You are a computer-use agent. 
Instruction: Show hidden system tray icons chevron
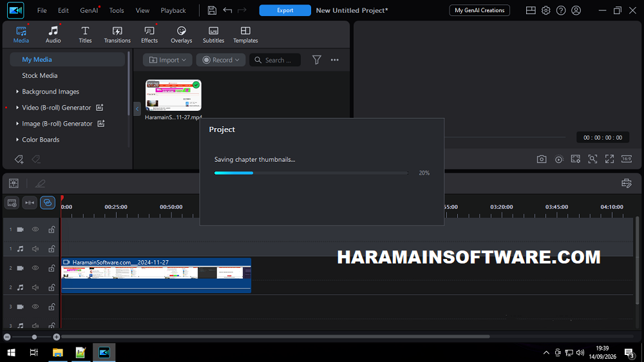pos(546,352)
